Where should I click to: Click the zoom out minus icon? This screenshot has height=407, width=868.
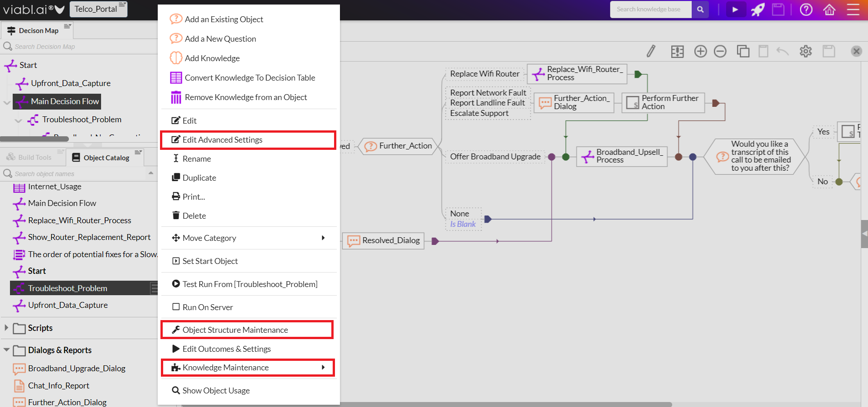pyautogui.click(x=720, y=51)
